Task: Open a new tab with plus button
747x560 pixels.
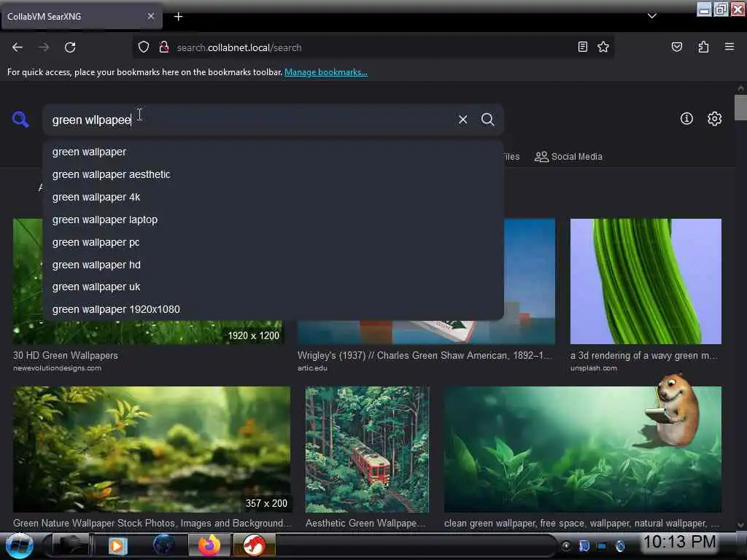Action: click(178, 17)
